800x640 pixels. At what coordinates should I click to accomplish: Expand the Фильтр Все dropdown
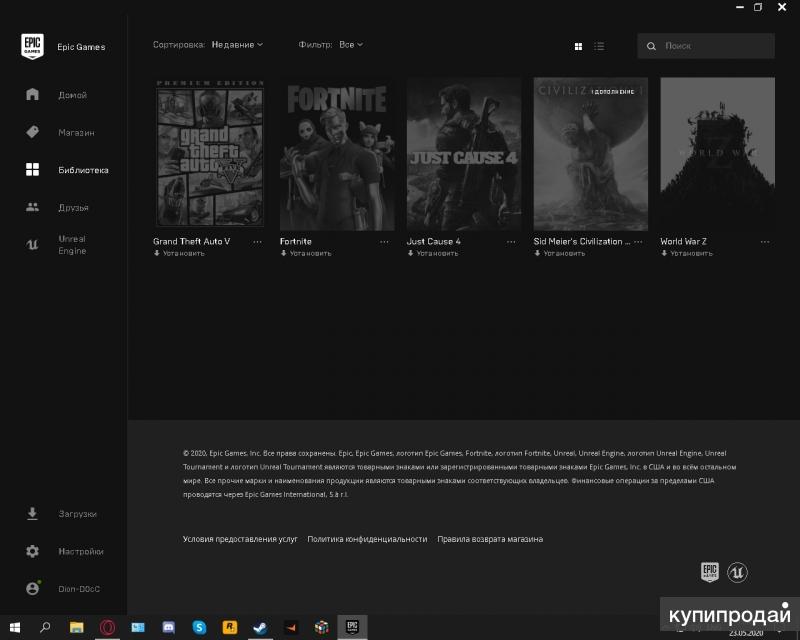(x=351, y=45)
